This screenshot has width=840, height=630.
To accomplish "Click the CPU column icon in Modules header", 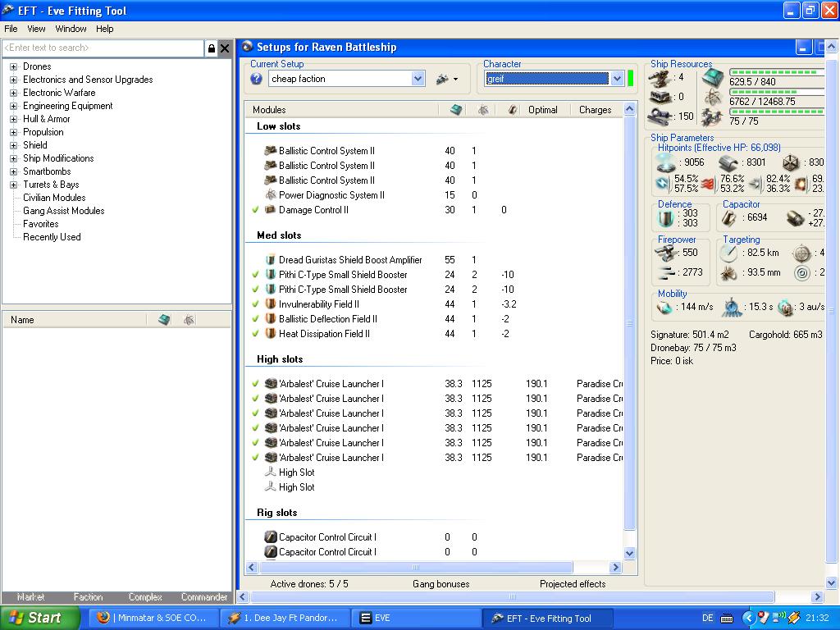I will pos(456,110).
